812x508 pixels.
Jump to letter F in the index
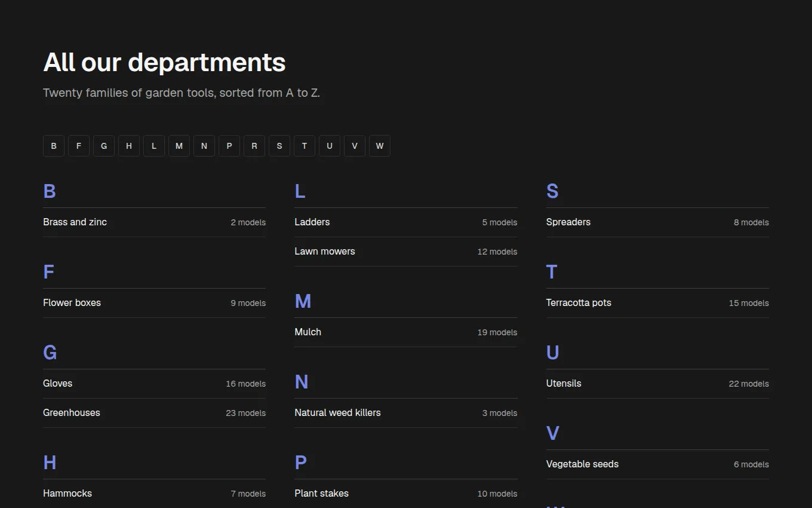[x=79, y=146]
